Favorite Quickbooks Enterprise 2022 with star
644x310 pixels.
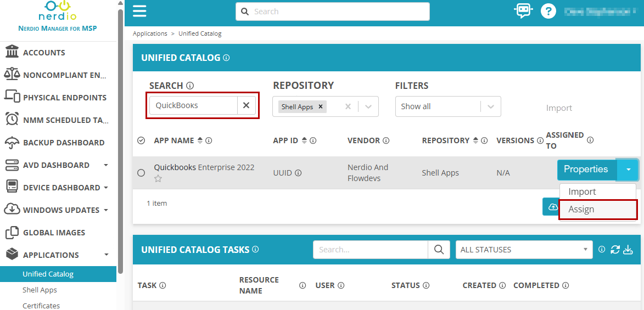tap(158, 179)
